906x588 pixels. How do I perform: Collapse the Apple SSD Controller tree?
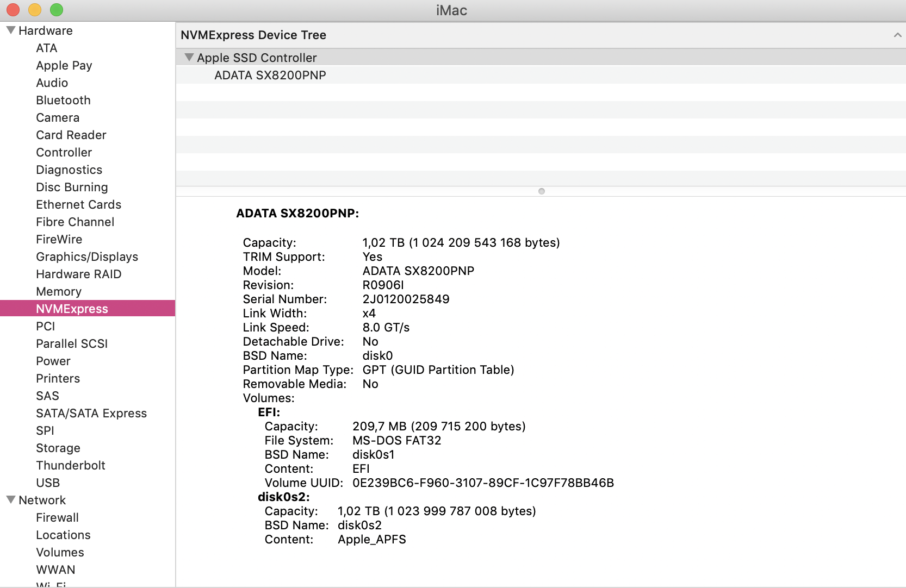[x=189, y=58]
